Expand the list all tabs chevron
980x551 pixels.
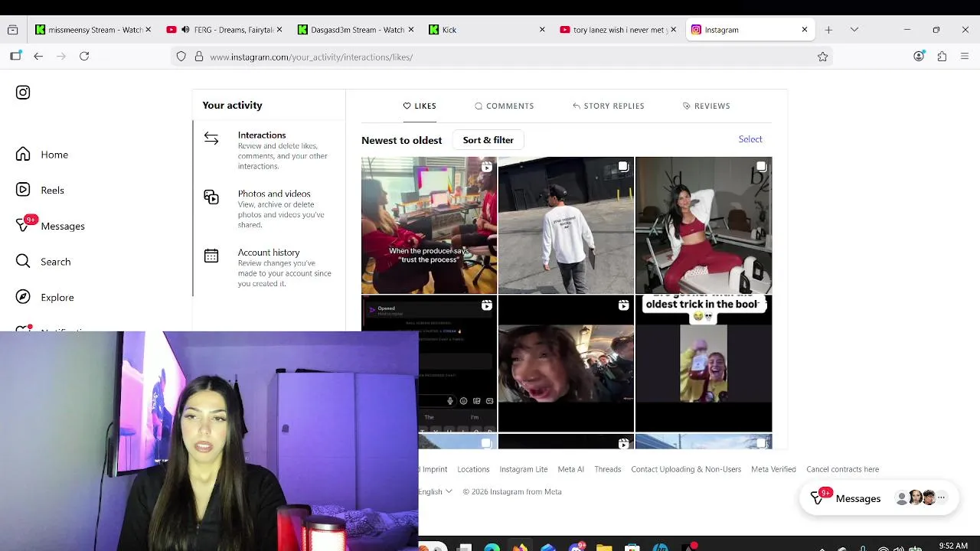click(854, 30)
